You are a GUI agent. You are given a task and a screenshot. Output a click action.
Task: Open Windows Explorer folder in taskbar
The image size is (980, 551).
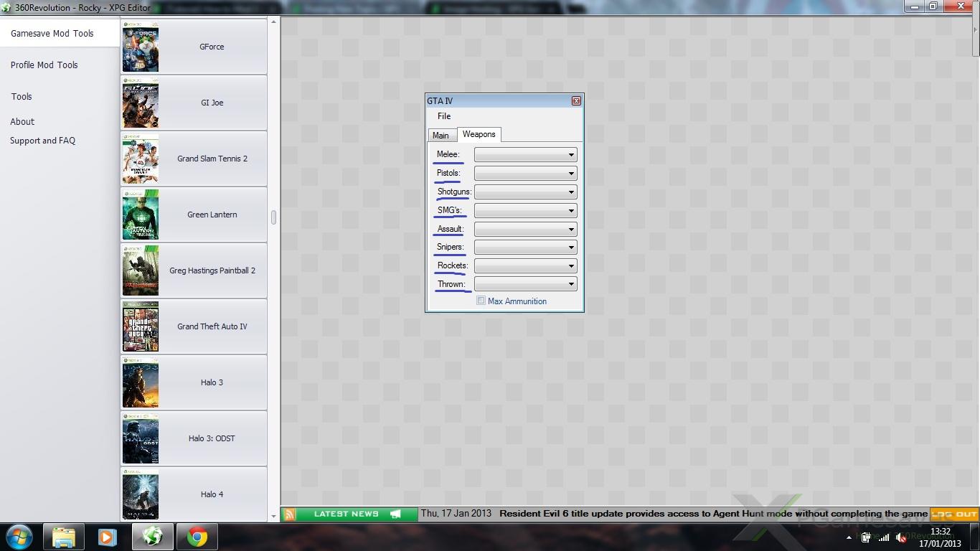64,537
